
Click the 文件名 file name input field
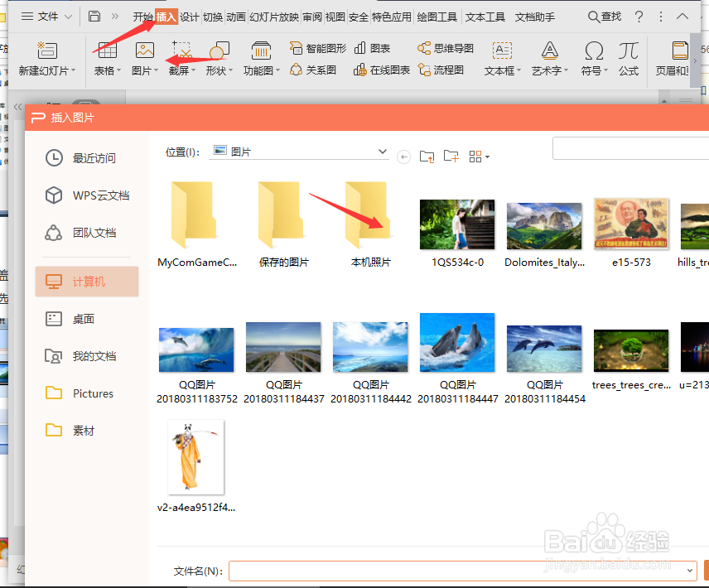pyautogui.click(x=462, y=571)
